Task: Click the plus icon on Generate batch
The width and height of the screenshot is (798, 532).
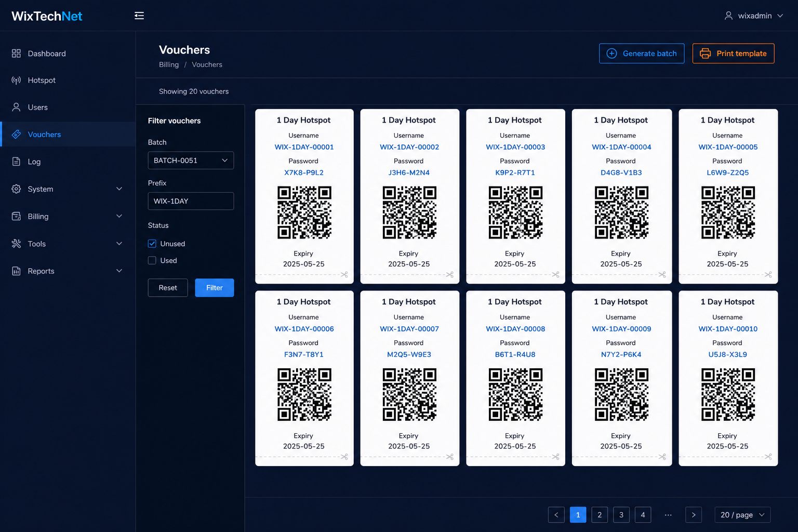Action: click(x=612, y=54)
